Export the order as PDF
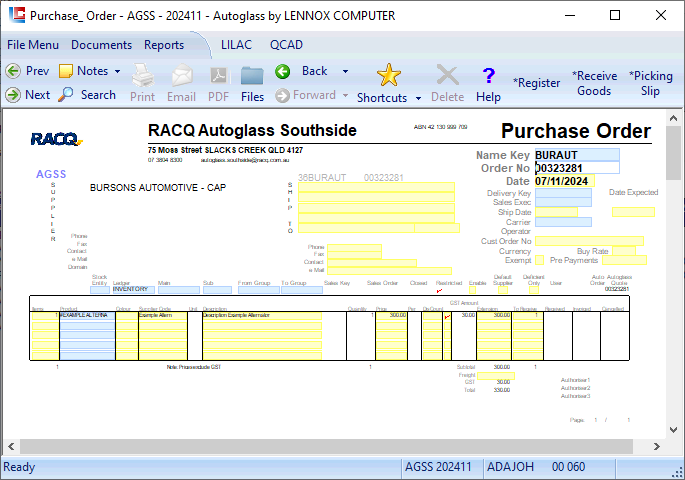The width and height of the screenshot is (685, 480). 218,83
